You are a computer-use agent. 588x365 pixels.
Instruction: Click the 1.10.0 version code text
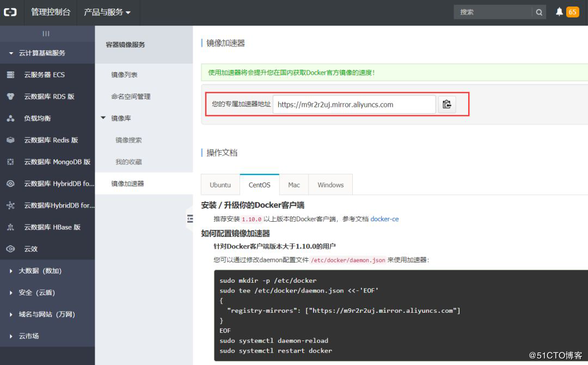coord(252,219)
